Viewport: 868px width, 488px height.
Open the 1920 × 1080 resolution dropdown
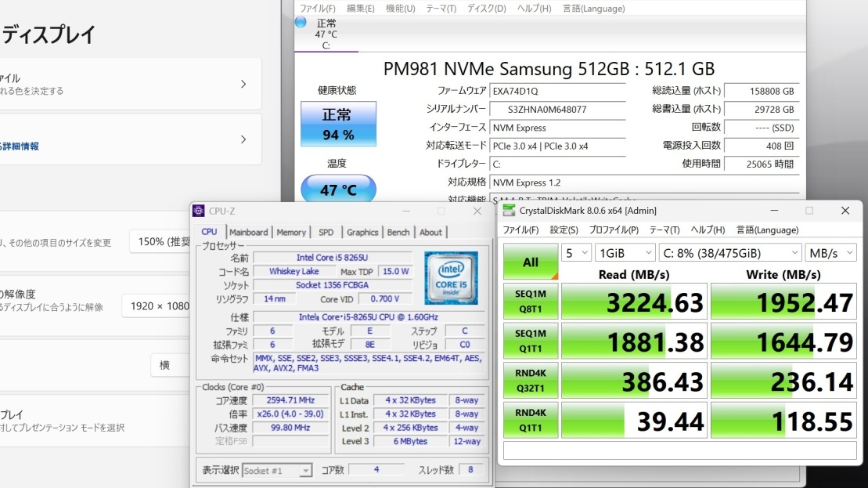coord(157,306)
